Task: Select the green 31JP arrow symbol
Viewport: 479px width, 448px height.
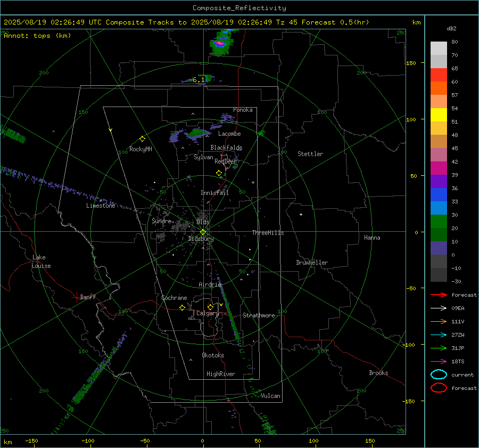Action: 439,348
